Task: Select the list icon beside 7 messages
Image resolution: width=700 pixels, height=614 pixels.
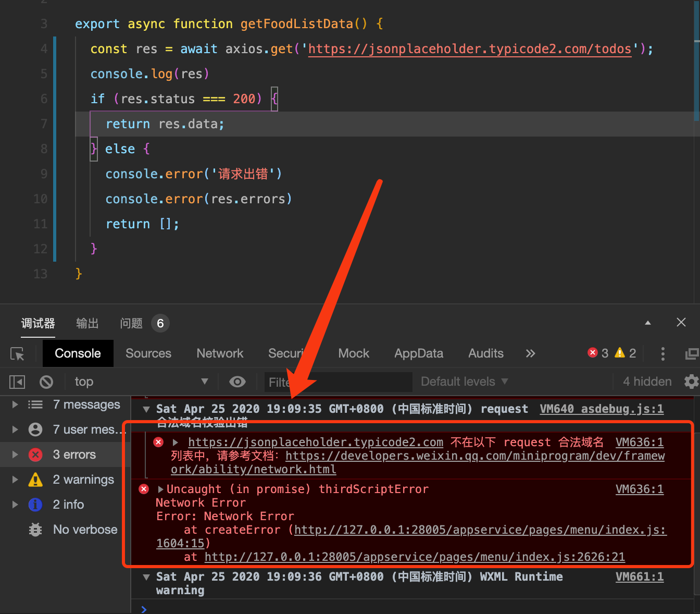Action: [35, 404]
